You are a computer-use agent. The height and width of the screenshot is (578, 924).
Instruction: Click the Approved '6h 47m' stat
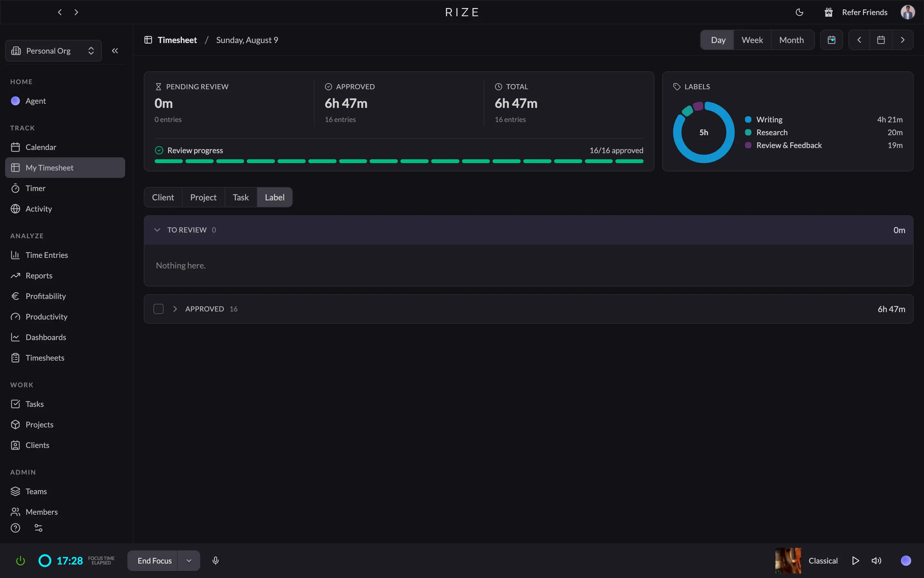346,104
